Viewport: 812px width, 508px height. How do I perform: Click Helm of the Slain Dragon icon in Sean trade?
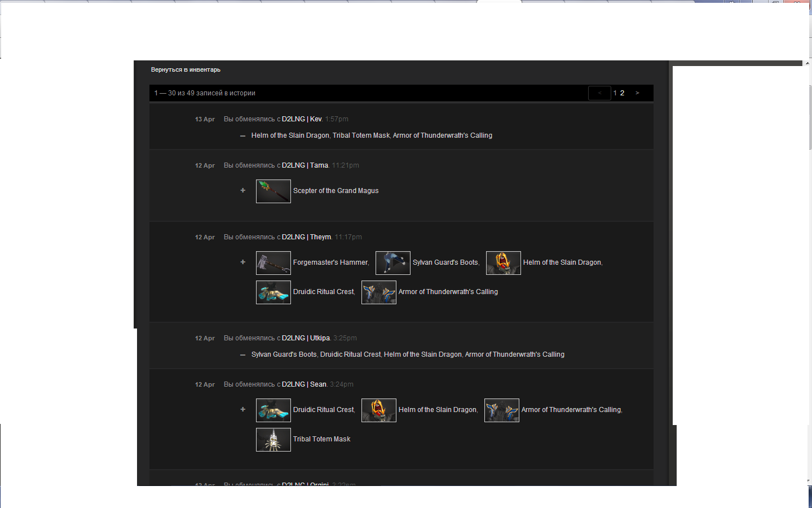[x=379, y=410]
